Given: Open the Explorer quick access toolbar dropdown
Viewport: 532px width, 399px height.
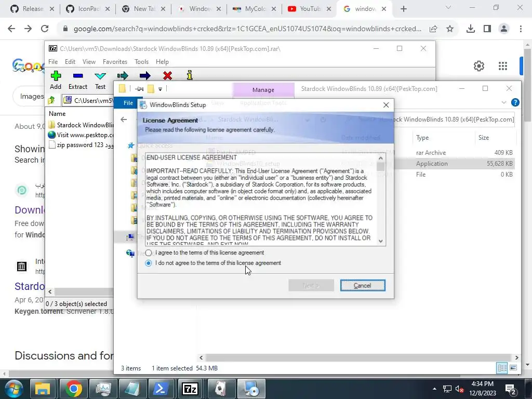Looking at the screenshot, I should [x=160, y=89].
